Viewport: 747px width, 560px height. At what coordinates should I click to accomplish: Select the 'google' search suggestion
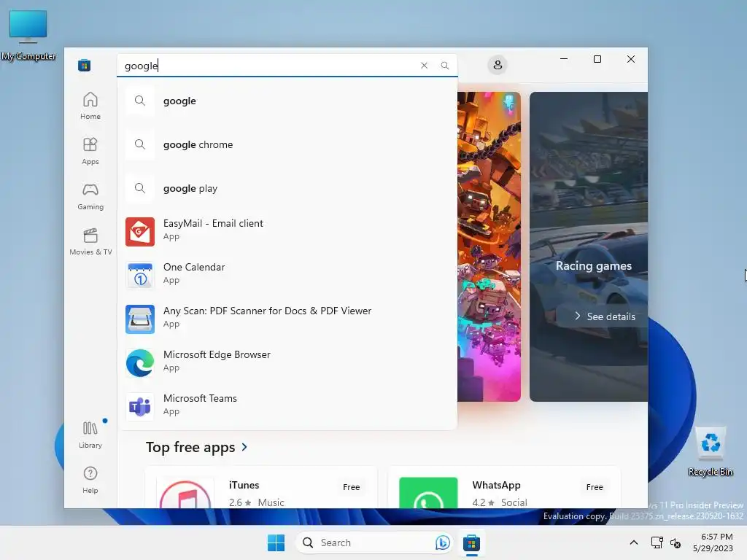[287, 101]
